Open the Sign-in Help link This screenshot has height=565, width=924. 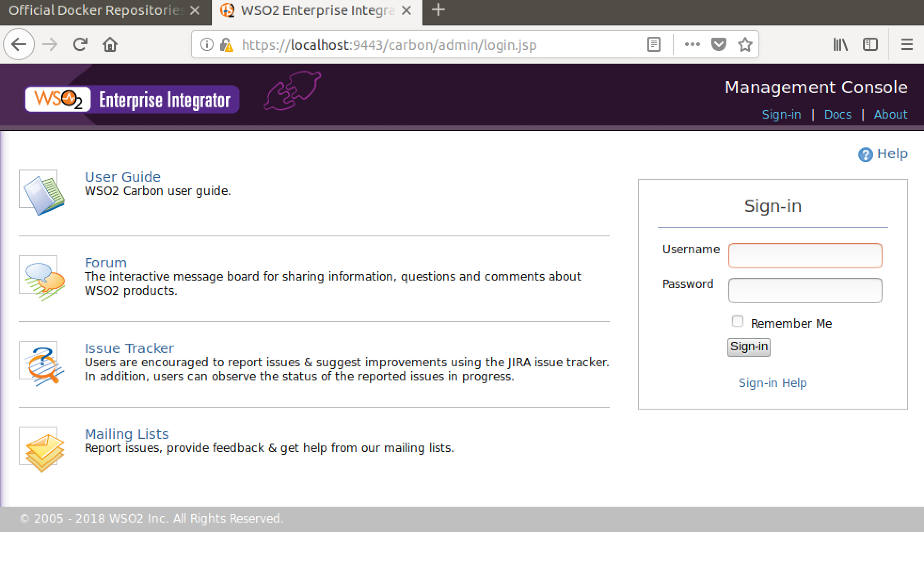point(773,383)
